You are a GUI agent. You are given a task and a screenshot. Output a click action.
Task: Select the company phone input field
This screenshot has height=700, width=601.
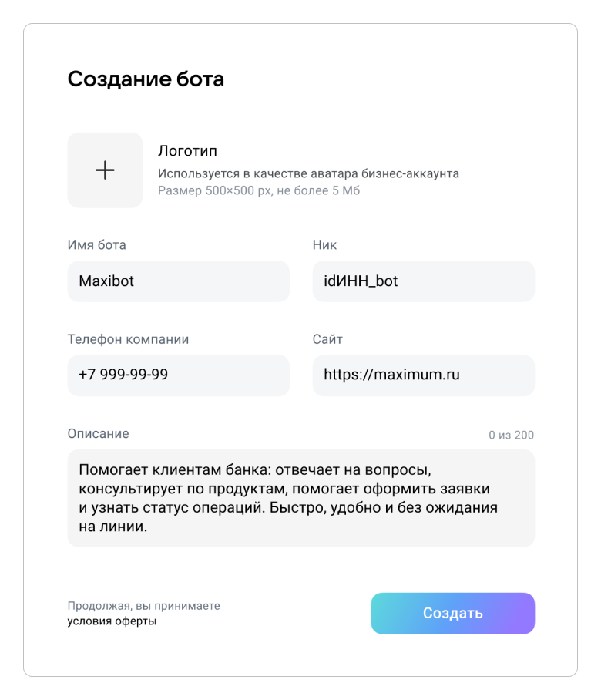coord(178,375)
